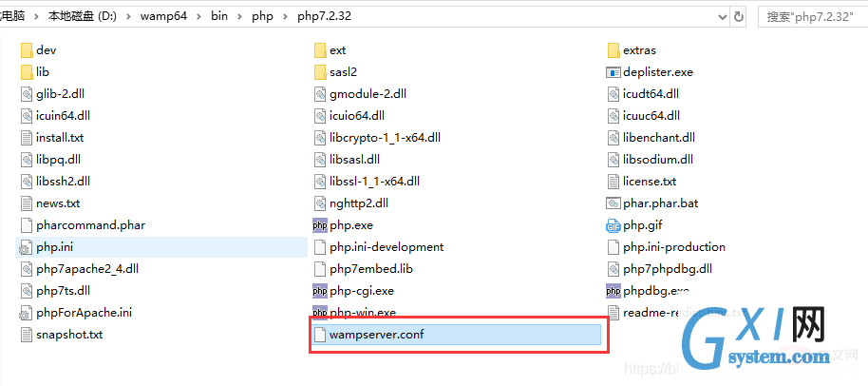Select the icudt64.dll file icon
This screenshot has height=386, width=868.
pos(613,94)
